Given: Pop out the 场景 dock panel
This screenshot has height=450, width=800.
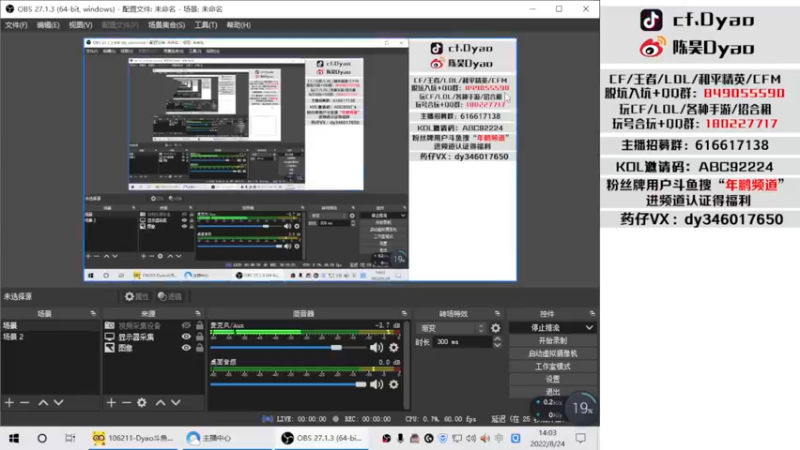Looking at the screenshot, I should [93, 313].
